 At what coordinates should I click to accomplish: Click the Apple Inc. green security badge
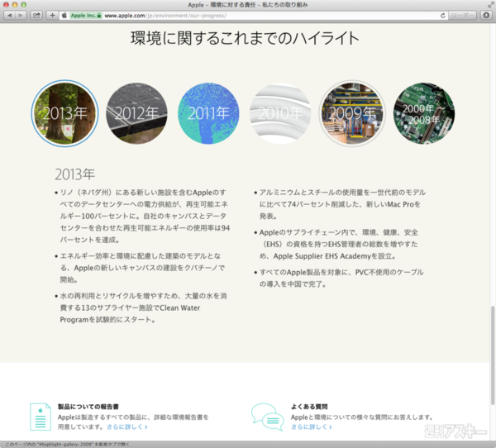point(86,15)
